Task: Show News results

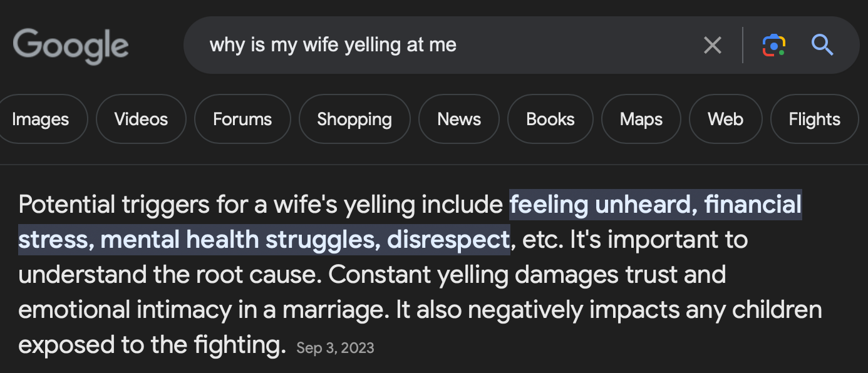Action: pos(459,119)
